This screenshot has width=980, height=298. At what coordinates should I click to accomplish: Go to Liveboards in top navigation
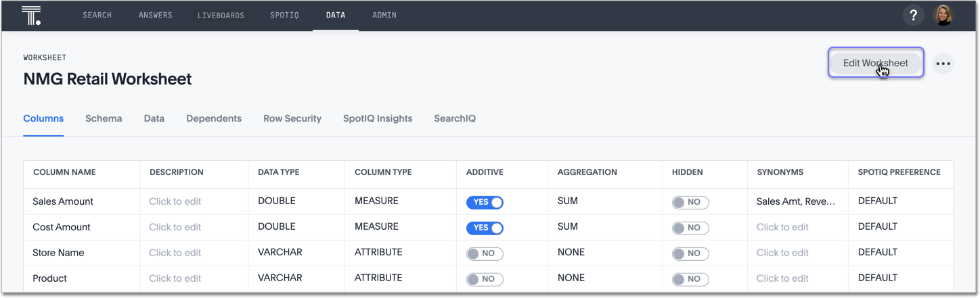pyautogui.click(x=221, y=15)
